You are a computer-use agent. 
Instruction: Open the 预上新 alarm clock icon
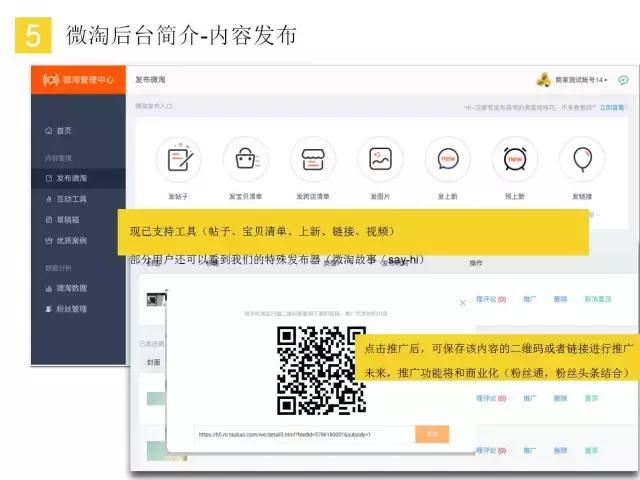[515, 159]
